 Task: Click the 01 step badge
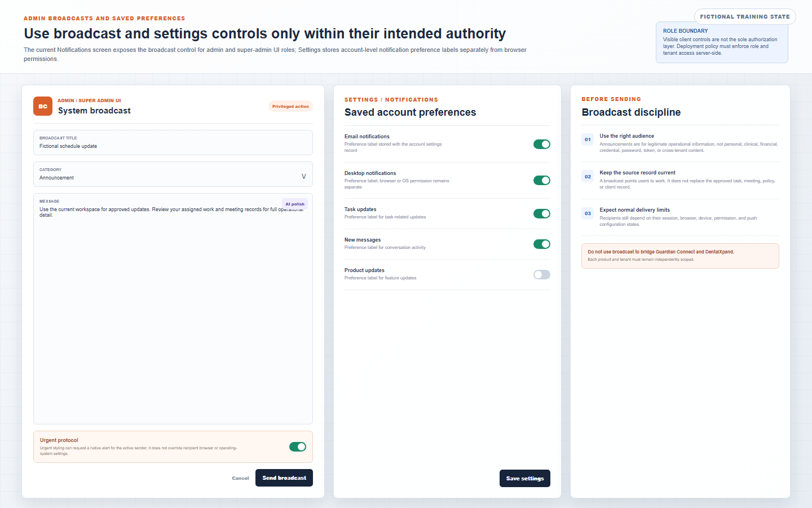pos(588,139)
